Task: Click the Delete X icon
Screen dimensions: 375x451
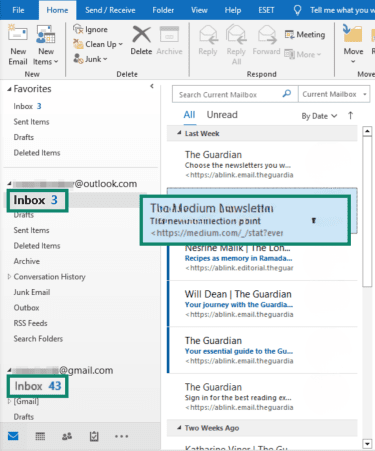Action: (141, 34)
